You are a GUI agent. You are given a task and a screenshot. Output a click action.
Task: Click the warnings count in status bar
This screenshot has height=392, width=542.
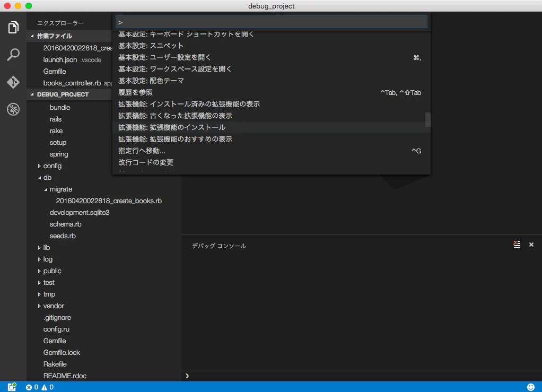(x=48, y=387)
